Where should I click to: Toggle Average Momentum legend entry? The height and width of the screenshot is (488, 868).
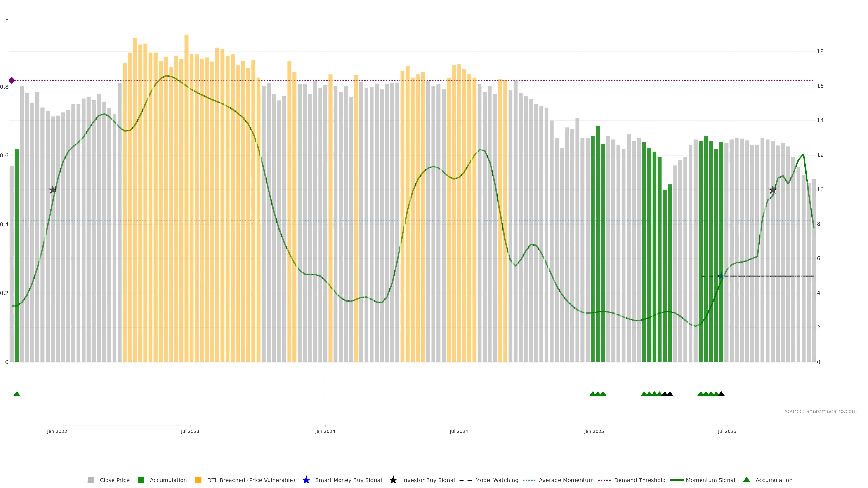[566, 480]
